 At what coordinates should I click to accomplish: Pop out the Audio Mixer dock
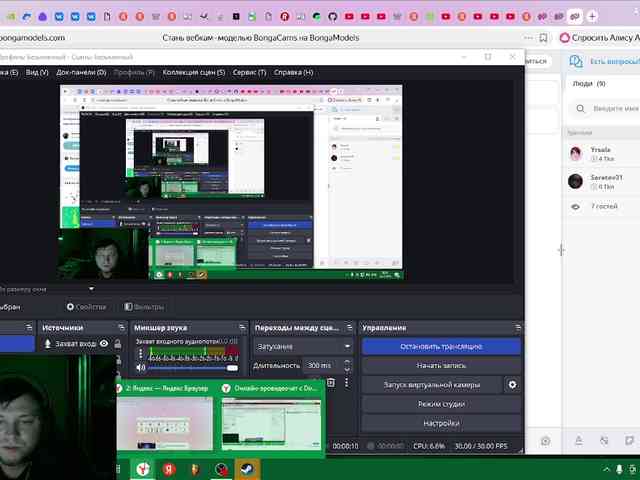(x=241, y=328)
